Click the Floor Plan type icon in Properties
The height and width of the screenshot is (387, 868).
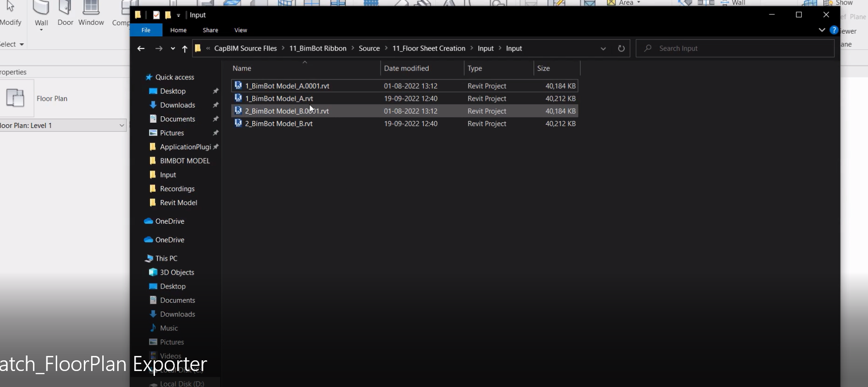pos(15,98)
